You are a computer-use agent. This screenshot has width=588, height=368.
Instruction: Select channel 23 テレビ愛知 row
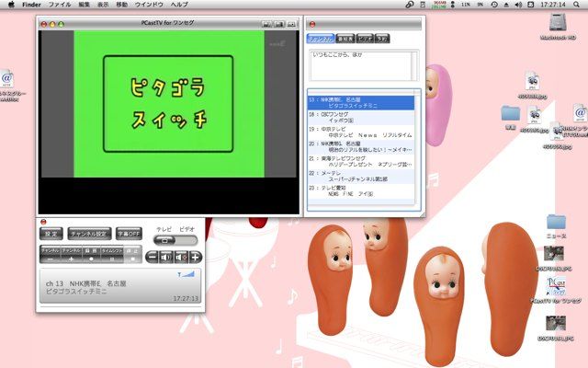[x=361, y=190]
